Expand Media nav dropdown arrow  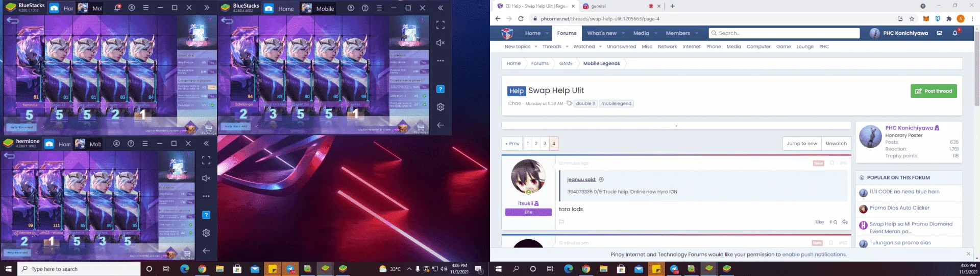click(x=655, y=33)
